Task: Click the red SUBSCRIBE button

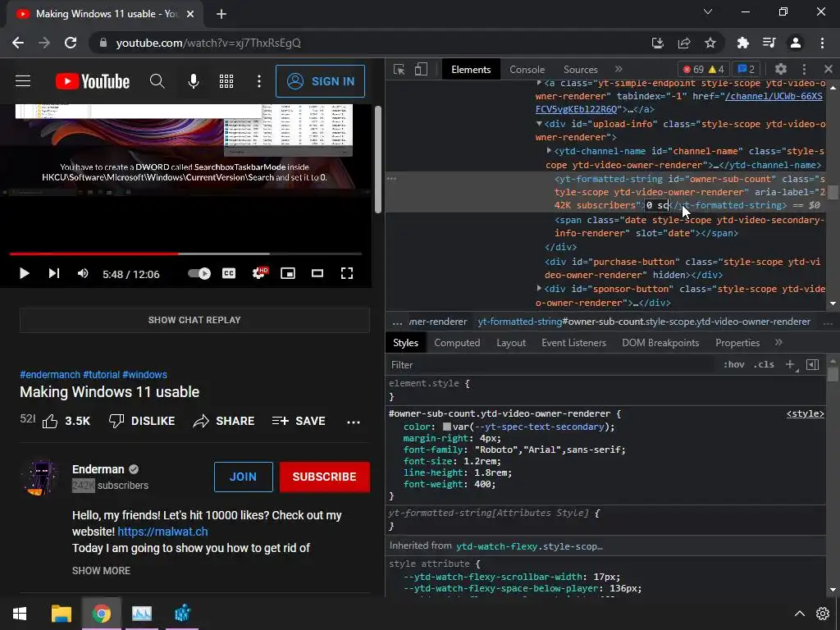Action: click(x=325, y=477)
